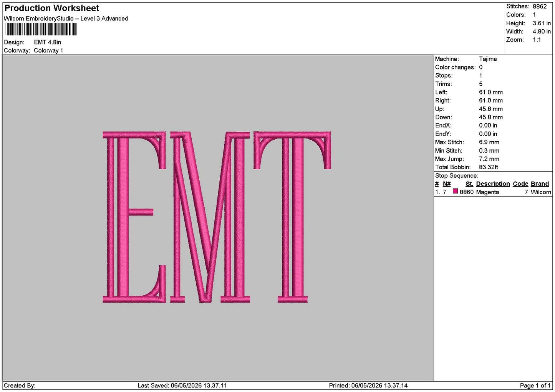Click the Colors value 1

tap(534, 15)
